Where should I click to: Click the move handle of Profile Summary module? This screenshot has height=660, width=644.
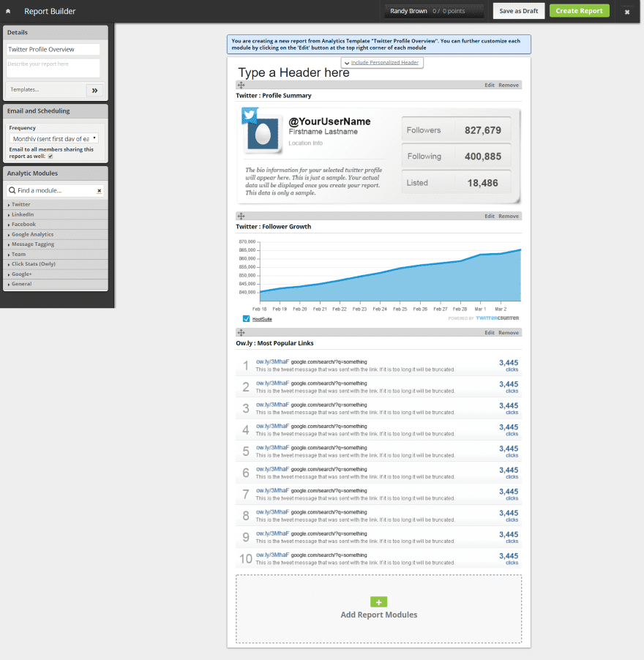pyautogui.click(x=241, y=85)
